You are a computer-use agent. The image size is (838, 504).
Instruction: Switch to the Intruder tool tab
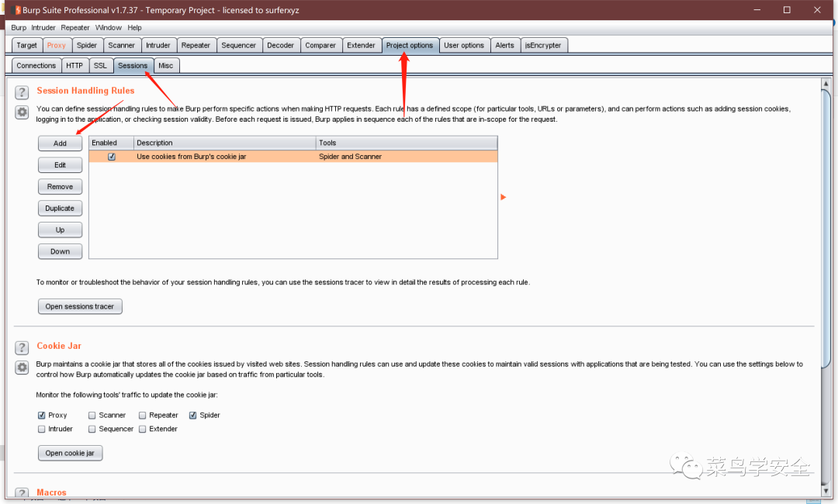click(x=158, y=46)
